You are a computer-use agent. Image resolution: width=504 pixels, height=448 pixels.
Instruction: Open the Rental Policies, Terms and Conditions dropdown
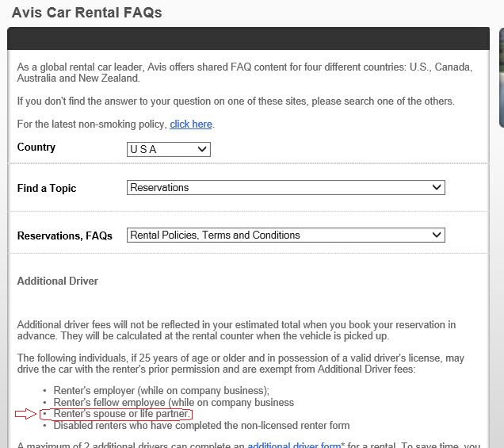click(x=285, y=235)
